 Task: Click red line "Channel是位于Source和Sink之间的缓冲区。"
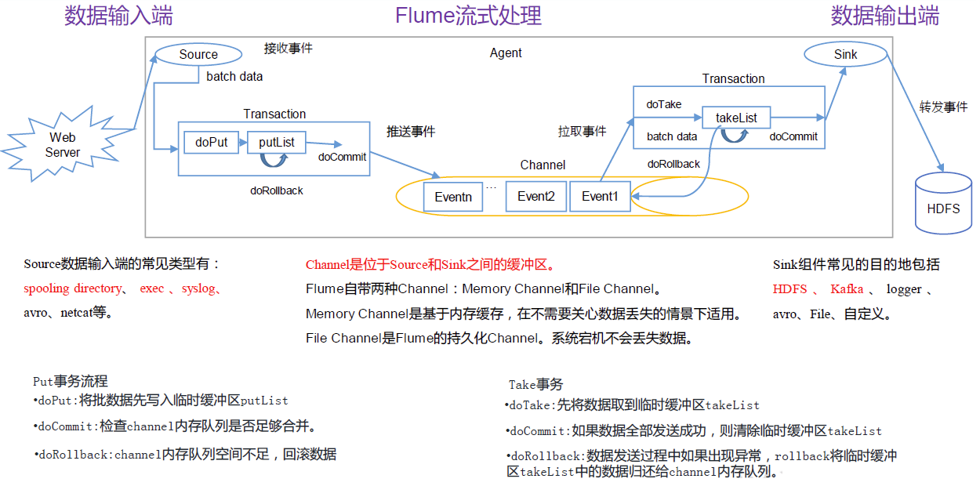[x=430, y=265]
